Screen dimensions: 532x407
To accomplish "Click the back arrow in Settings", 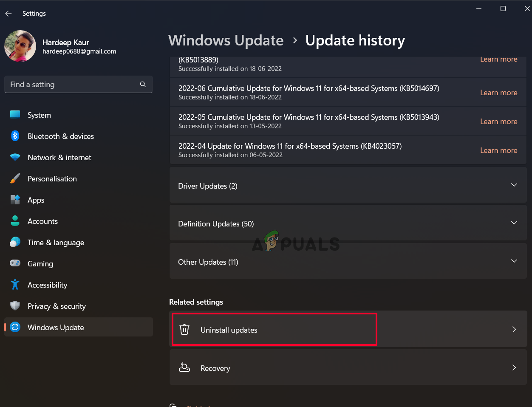I will click(x=8, y=14).
